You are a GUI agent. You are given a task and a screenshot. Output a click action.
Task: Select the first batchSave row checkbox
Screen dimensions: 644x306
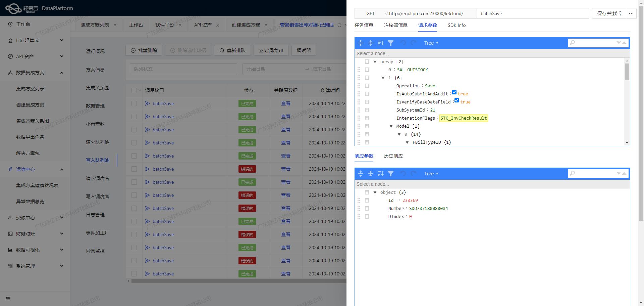(x=134, y=103)
